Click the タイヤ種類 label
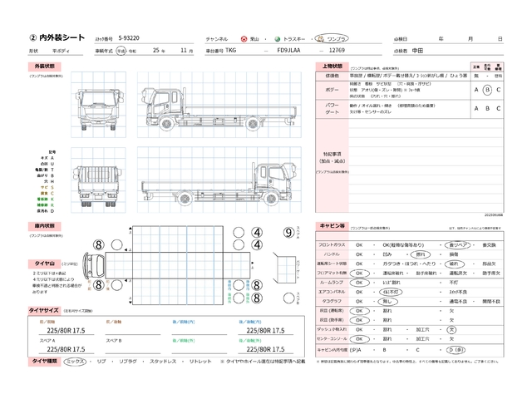Image resolution: width=532 pixels, height=399 pixels. click(x=46, y=362)
